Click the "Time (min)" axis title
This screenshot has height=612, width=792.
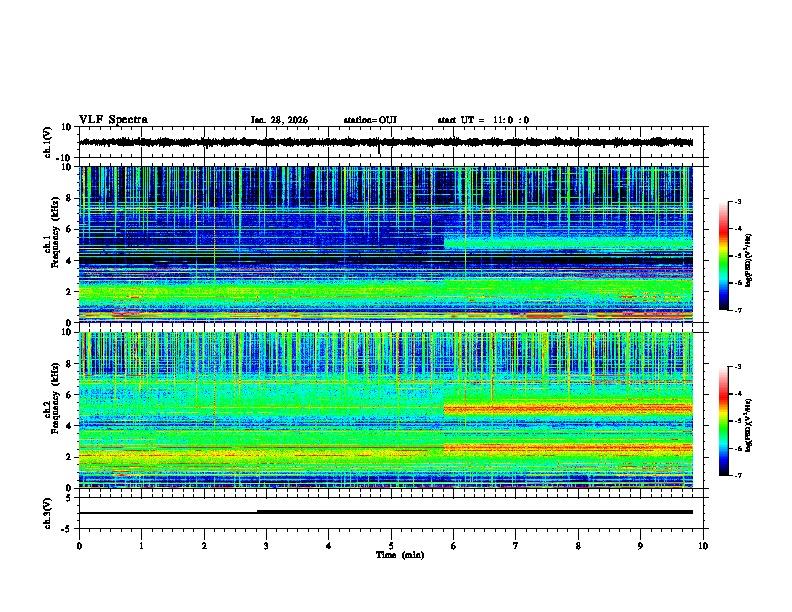click(400, 555)
